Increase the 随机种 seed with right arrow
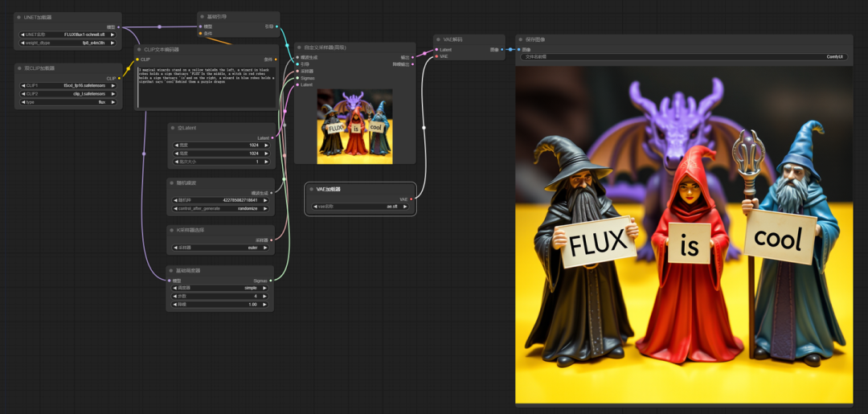 pyautogui.click(x=266, y=200)
